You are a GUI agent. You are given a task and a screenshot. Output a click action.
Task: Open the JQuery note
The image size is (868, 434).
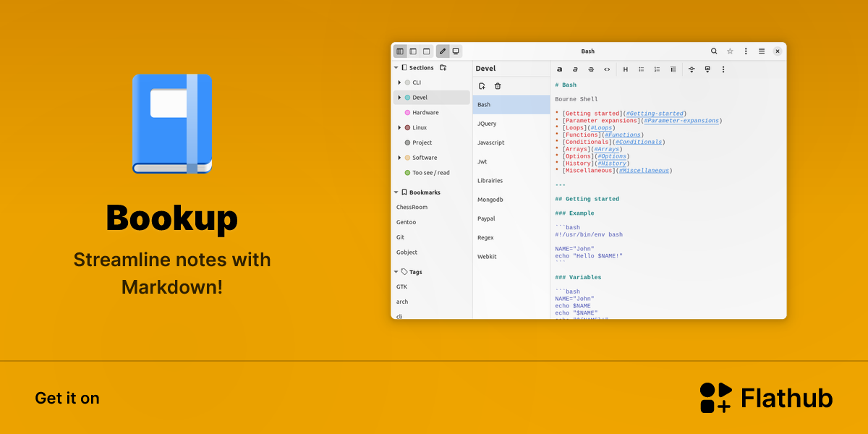click(511, 124)
